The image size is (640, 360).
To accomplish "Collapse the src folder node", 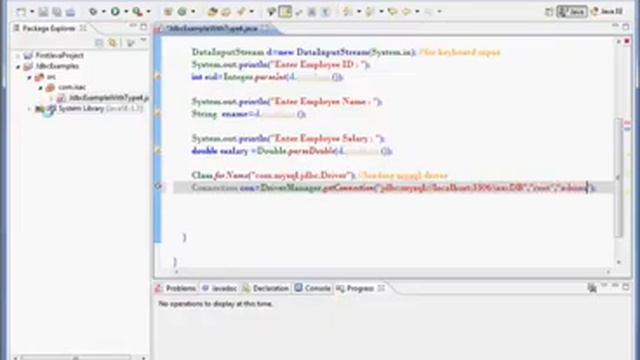I will tap(29, 77).
